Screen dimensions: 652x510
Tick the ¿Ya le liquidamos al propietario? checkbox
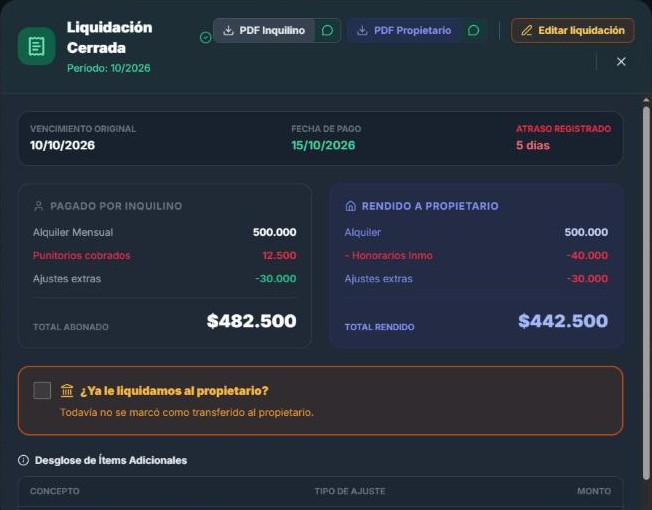tap(42, 390)
